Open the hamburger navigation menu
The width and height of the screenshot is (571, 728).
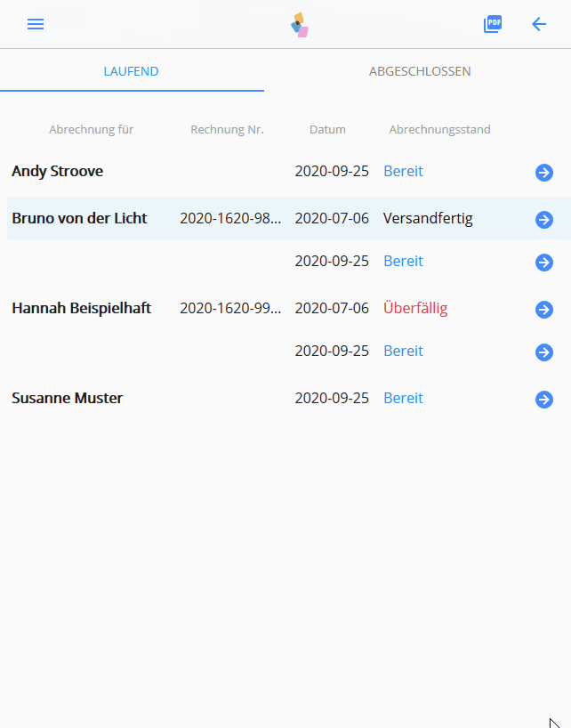click(x=36, y=24)
